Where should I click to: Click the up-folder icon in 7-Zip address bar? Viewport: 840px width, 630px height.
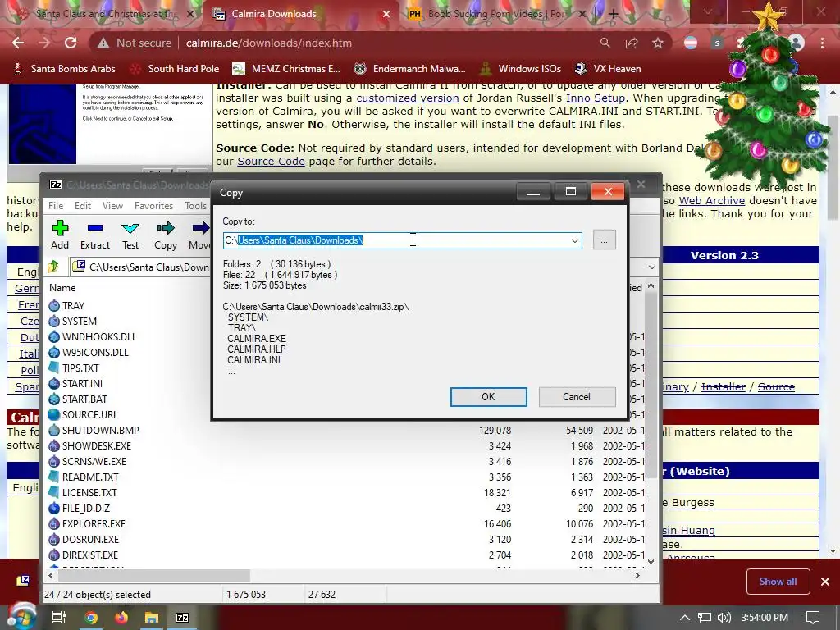(53, 267)
